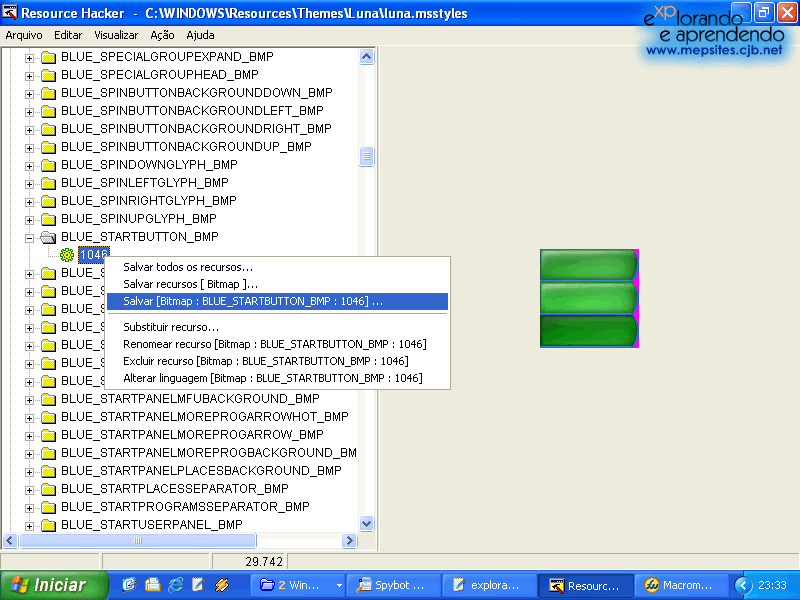
Task: Expand the BLUE_STARTPLACESSEPARATOR_BMP node
Action: pyautogui.click(x=30, y=491)
